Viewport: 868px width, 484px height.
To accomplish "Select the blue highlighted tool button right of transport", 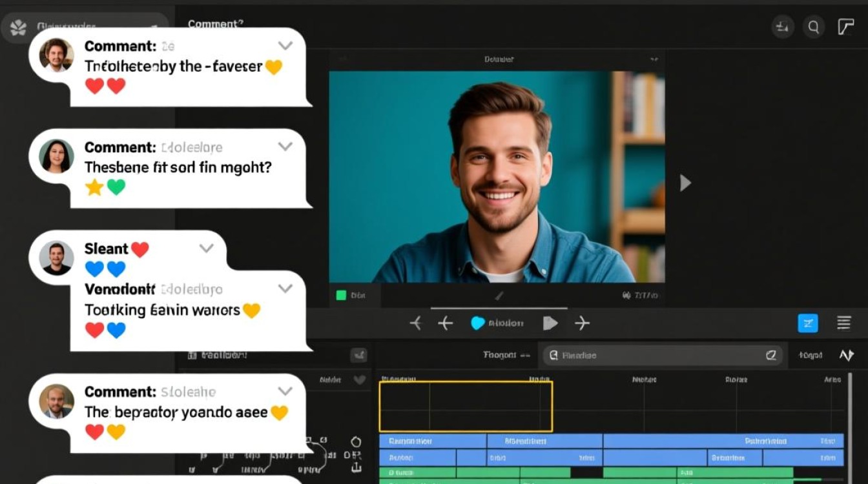I will coord(808,323).
